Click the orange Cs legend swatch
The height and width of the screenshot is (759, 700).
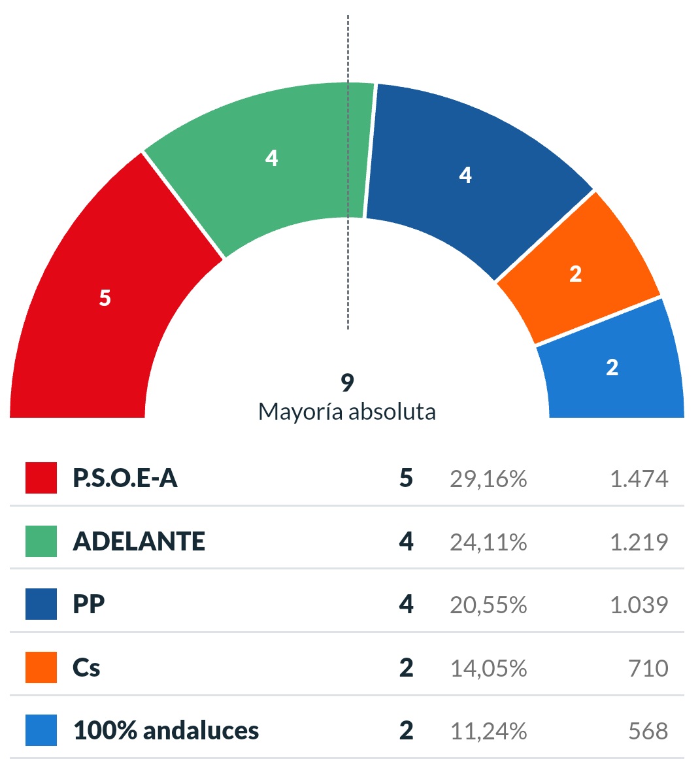point(41,667)
